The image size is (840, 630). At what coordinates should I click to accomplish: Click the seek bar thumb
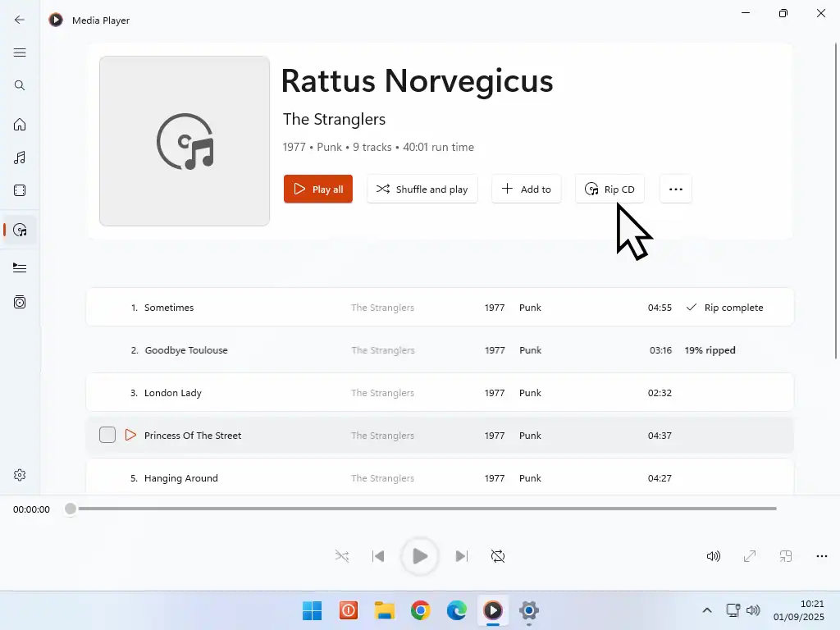click(71, 509)
